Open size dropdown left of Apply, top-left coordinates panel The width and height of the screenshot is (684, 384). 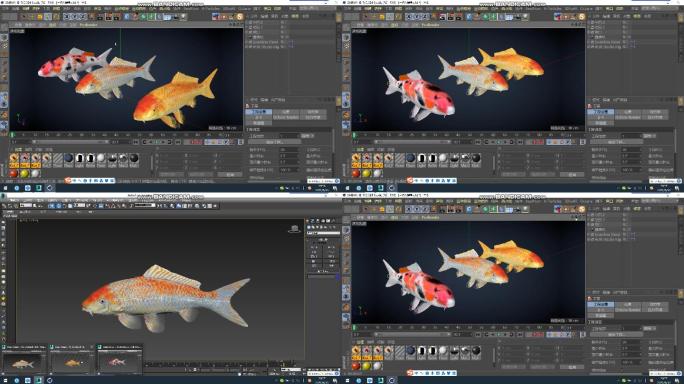coord(200,174)
